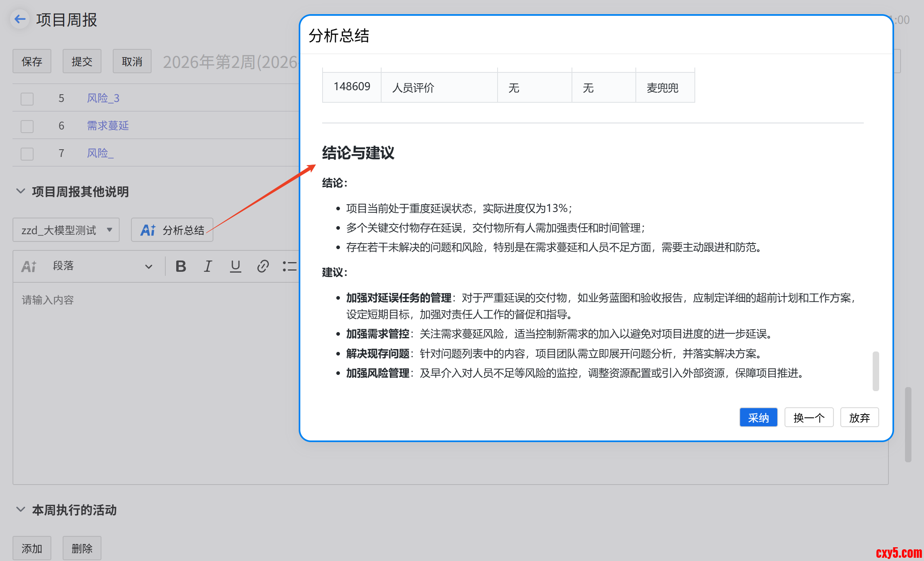The width and height of the screenshot is (924, 561).
Task: Click the 采纳 button in the dialog
Action: click(758, 417)
